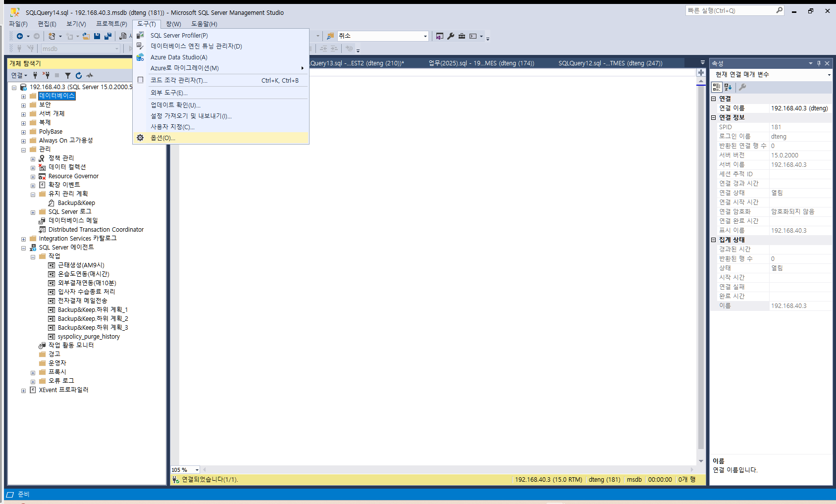This screenshot has height=504, width=836.
Task: Open the 105 % zoom dropdown
Action: [197, 470]
